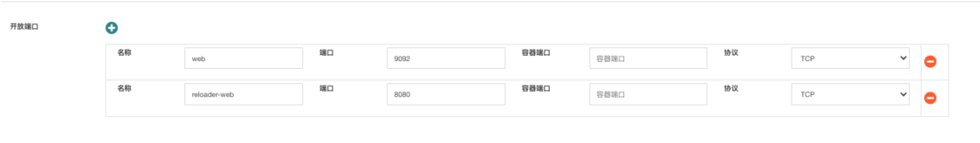Click the 名称 label beside the web field
Viewport: 980px width, 143px height.
[x=124, y=52]
